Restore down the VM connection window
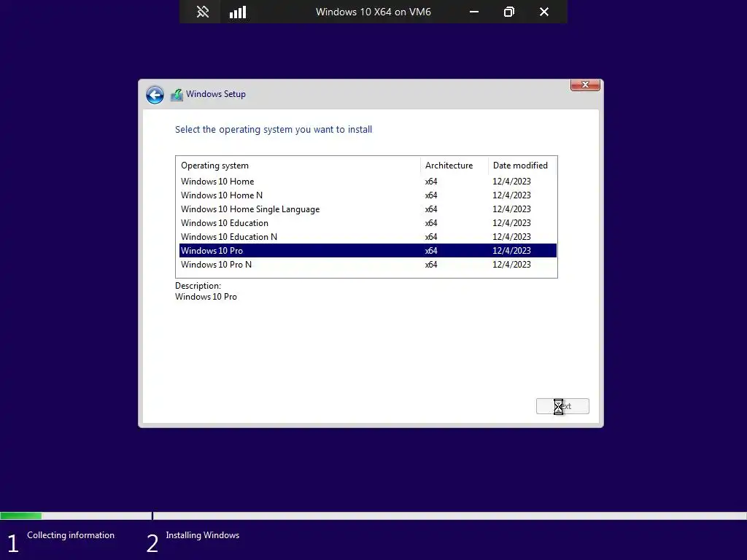The image size is (747, 560). coord(508,12)
